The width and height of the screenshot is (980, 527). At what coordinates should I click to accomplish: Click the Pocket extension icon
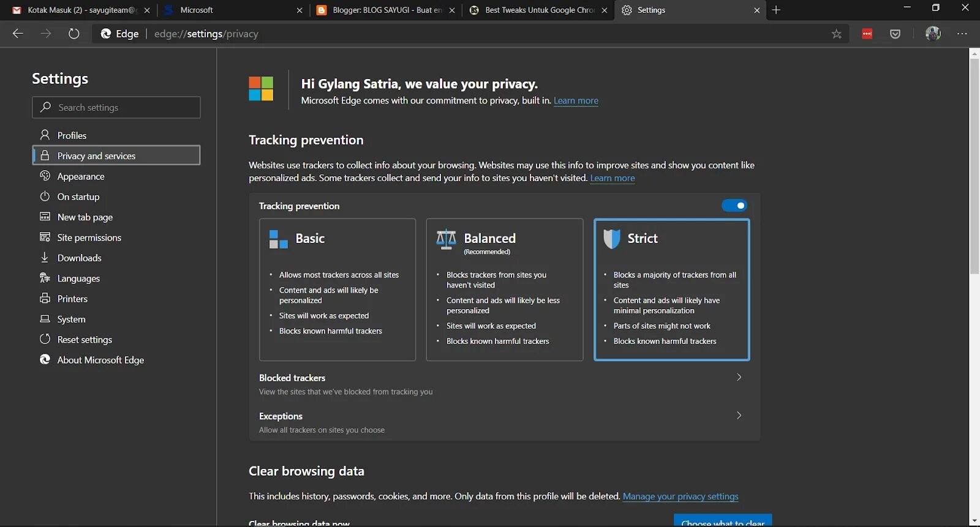(895, 34)
